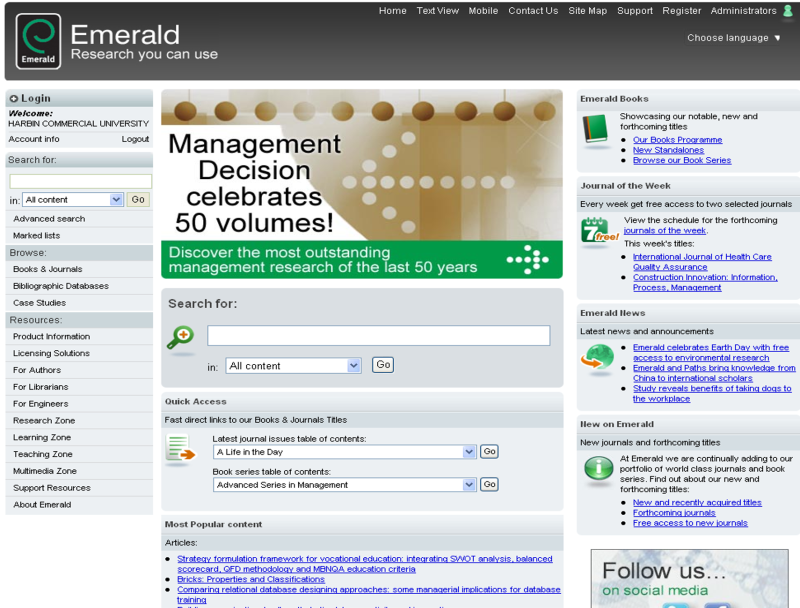Open the Construction Innovation journal link
Viewport: 800px width, 608px height.
(705, 282)
